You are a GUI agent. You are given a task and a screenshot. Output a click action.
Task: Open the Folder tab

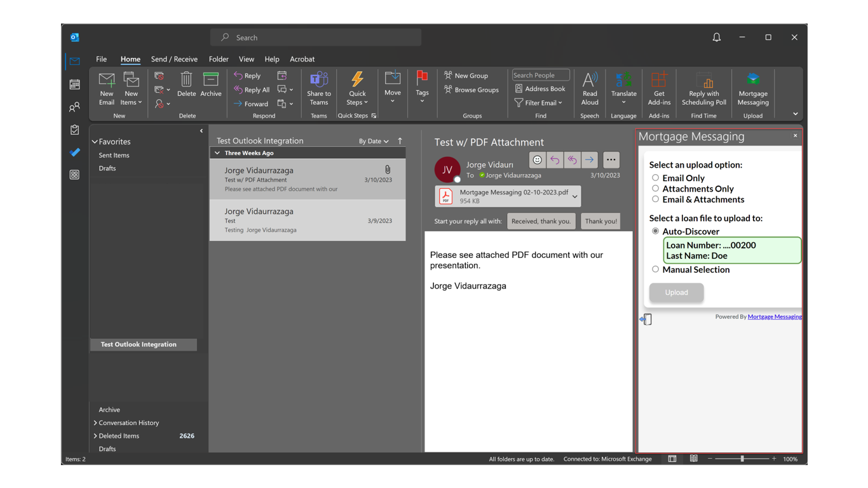click(x=219, y=59)
